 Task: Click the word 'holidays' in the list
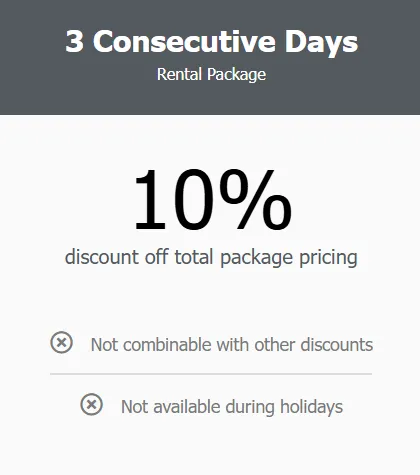(x=311, y=407)
